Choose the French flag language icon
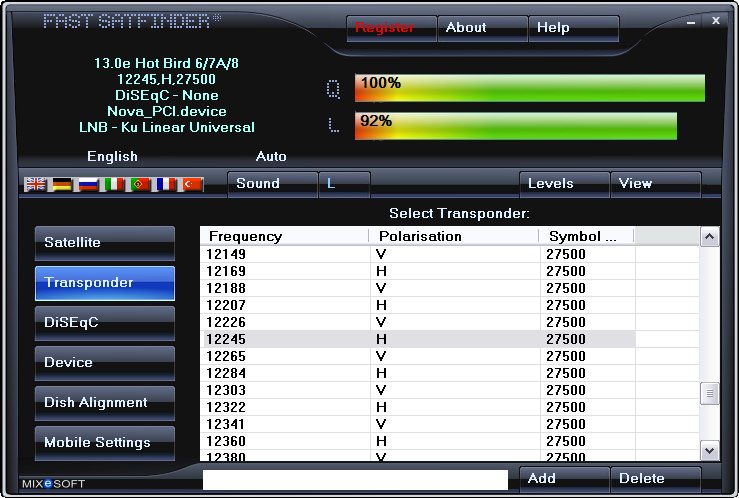The width and height of the screenshot is (739, 498). coord(166,184)
